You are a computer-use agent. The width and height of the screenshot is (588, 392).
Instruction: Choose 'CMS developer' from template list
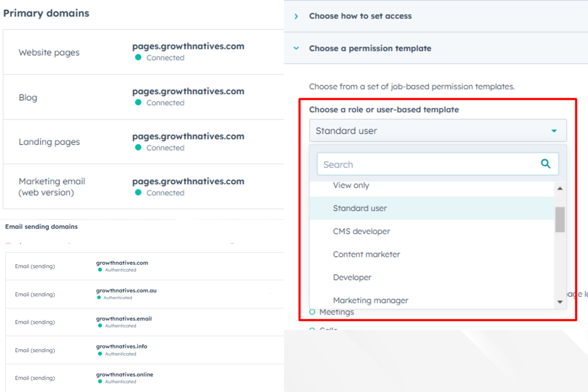pyautogui.click(x=361, y=231)
